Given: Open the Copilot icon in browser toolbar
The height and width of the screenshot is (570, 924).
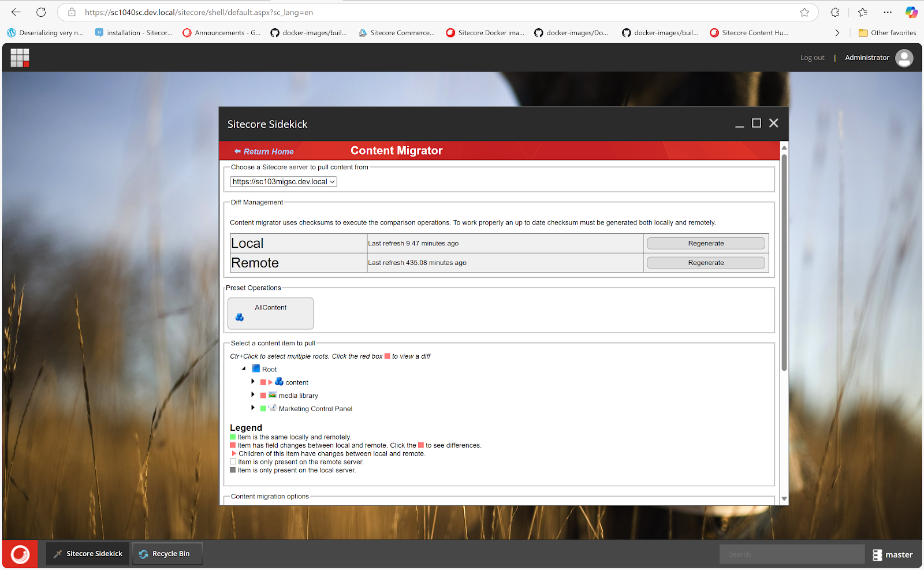Looking at the screenshot, I should [911, 12].
